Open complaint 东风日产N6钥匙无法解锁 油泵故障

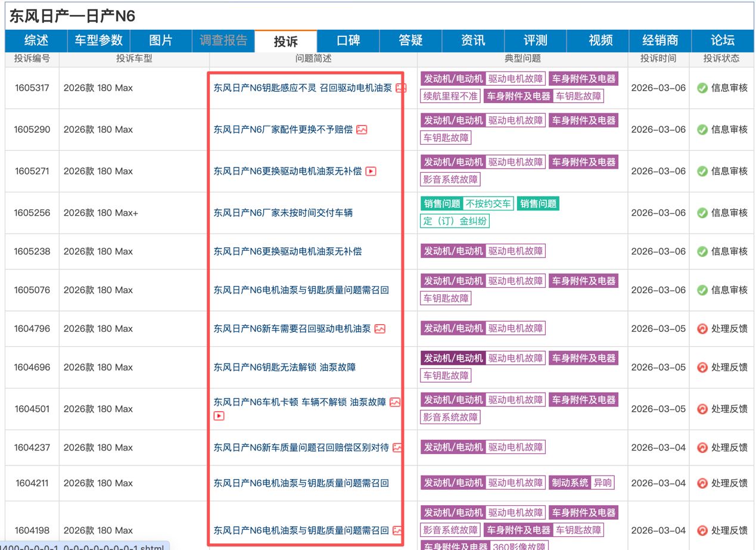(285, 367)
